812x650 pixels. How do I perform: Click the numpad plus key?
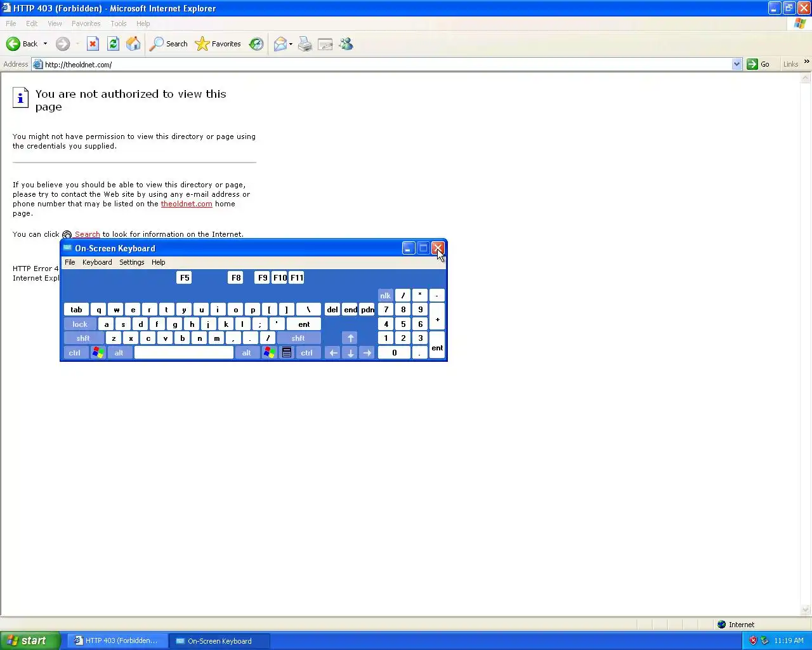(x=437, y=316)
